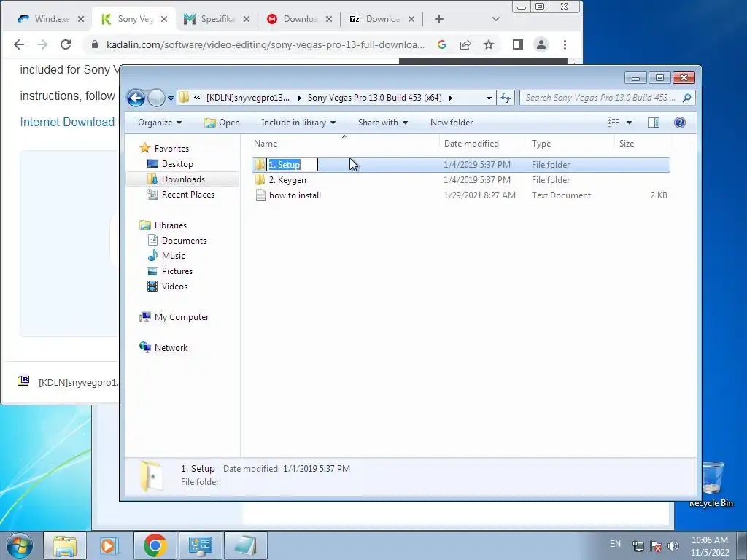Viewport: 747px width, 560px height.
Task: Click Chrome's back arrow
Action: tap(19, 44)
